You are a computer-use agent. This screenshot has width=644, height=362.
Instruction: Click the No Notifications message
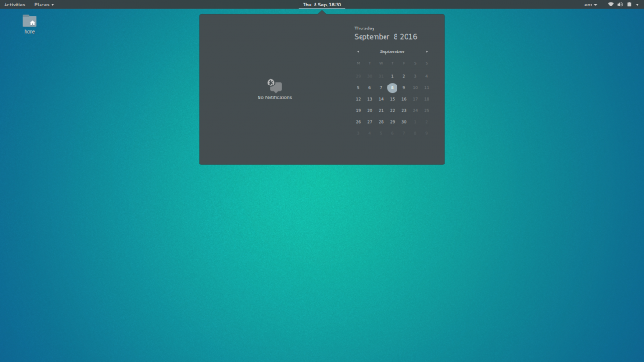[274, 97]
